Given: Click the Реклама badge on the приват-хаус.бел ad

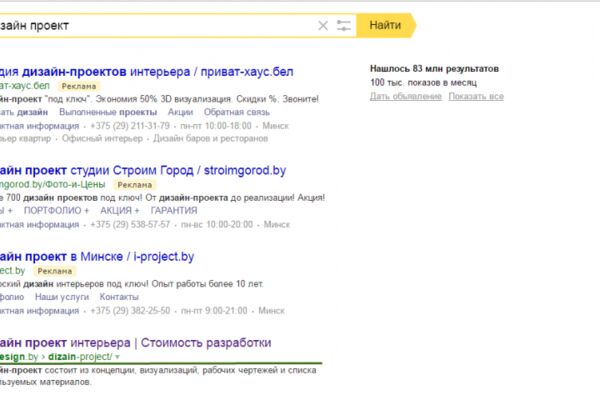Looking at the screenshot, I should (x=79, y=86).
